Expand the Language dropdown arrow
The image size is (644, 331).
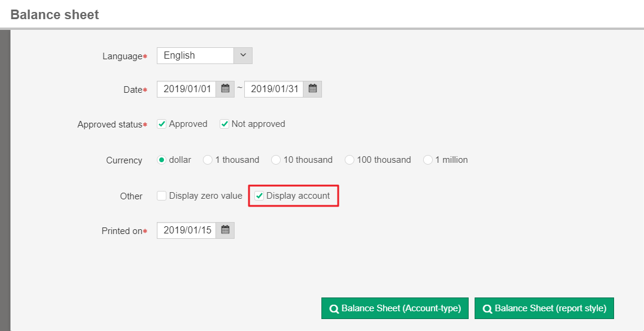243,55
